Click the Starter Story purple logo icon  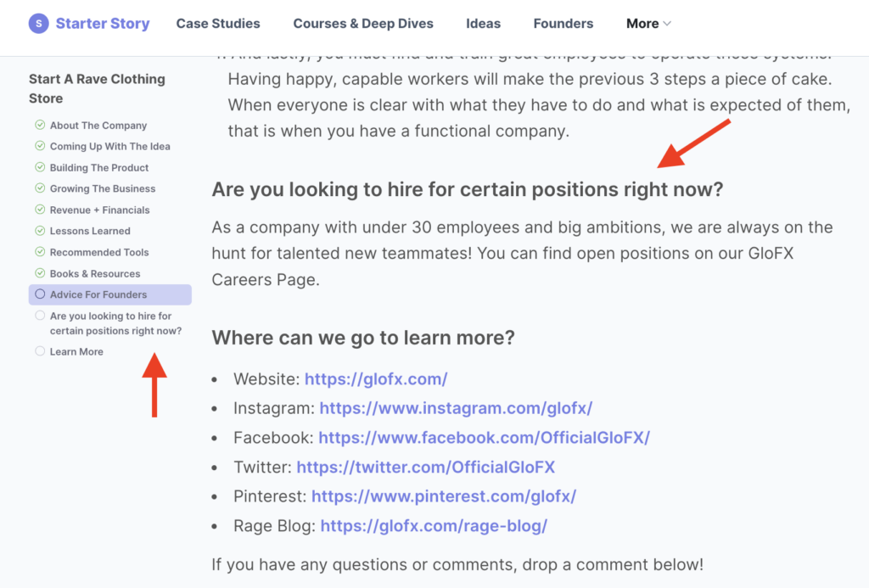(x=39, y=23)
